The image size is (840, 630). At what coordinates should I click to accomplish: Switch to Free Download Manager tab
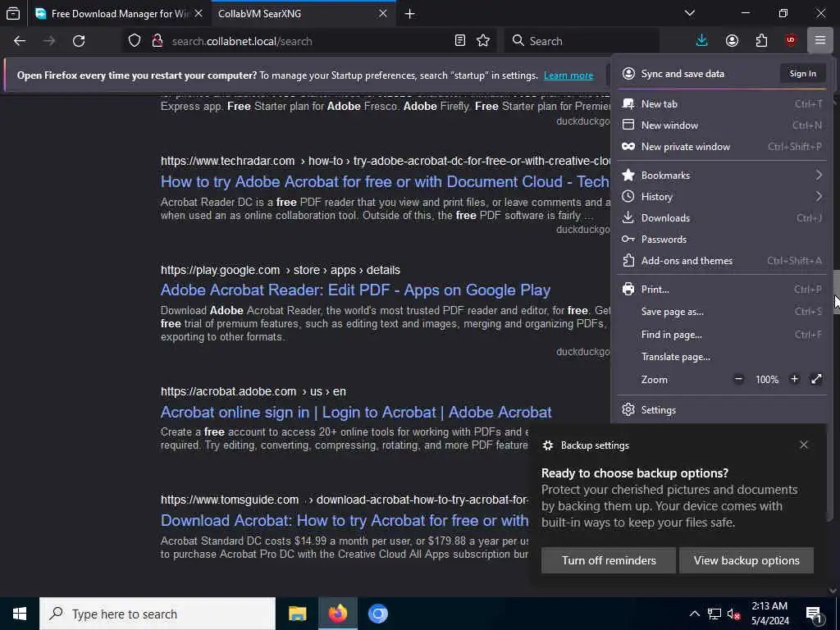(x=119, y=14)
